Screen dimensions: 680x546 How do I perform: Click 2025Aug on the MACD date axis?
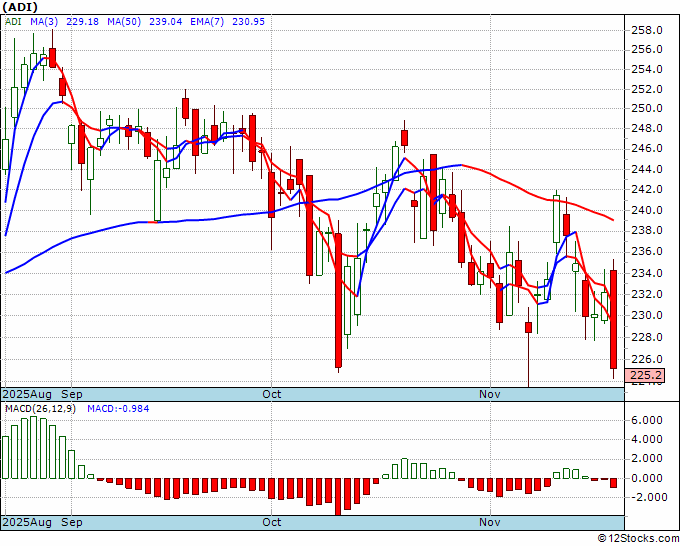click(x=27, y=522)
